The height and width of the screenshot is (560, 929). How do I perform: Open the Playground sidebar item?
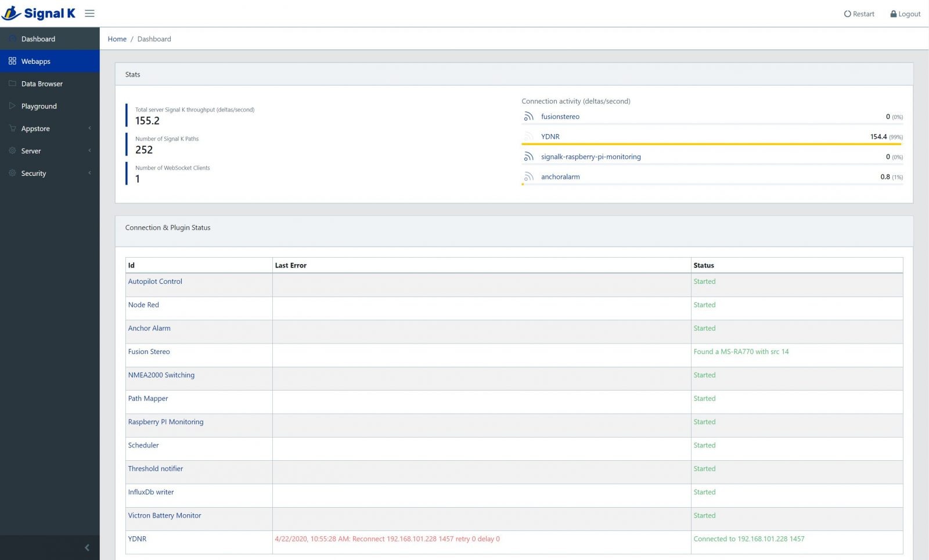tap(50, 106)
